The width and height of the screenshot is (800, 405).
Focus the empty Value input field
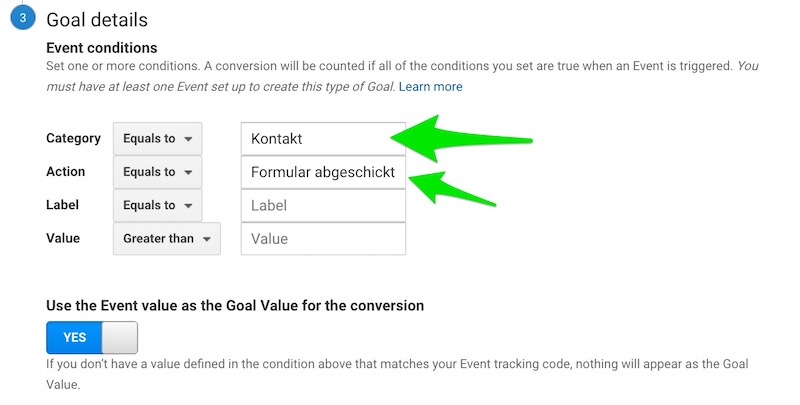coord(323,239)
